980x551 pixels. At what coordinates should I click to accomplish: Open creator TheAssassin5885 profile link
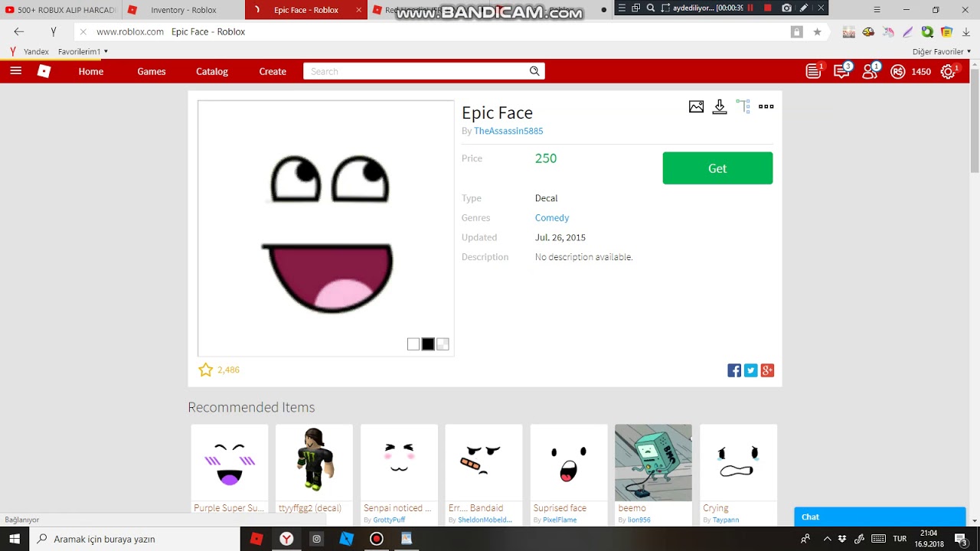[508, 131]
